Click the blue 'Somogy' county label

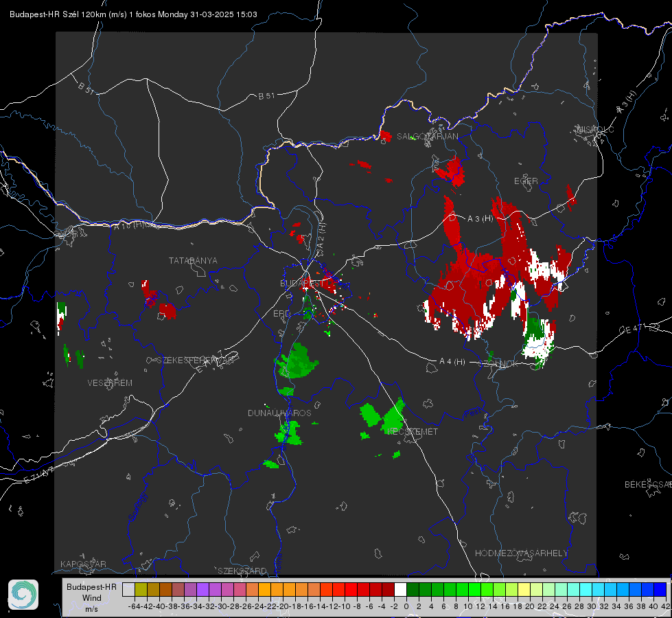click(x=137, y=507)
